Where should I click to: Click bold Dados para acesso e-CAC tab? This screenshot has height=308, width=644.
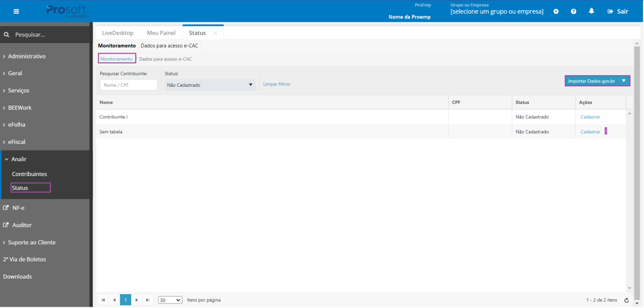tap(169, 46)
